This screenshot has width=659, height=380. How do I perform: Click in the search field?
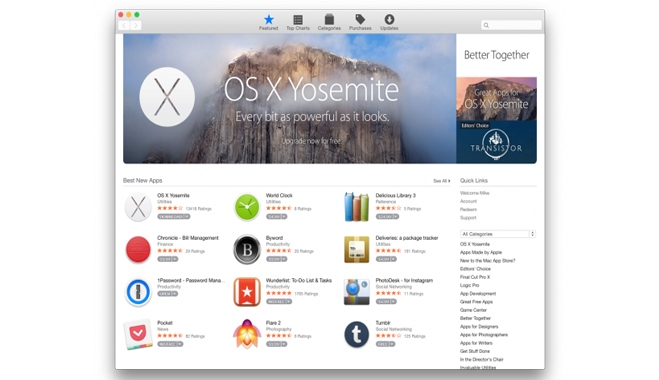(511, 25)
